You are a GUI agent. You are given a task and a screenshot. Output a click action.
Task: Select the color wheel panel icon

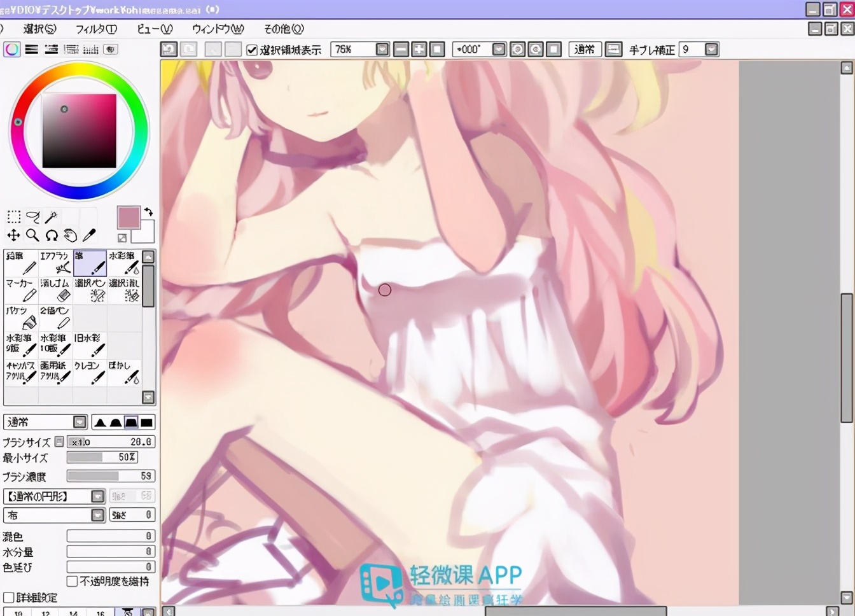12,49
